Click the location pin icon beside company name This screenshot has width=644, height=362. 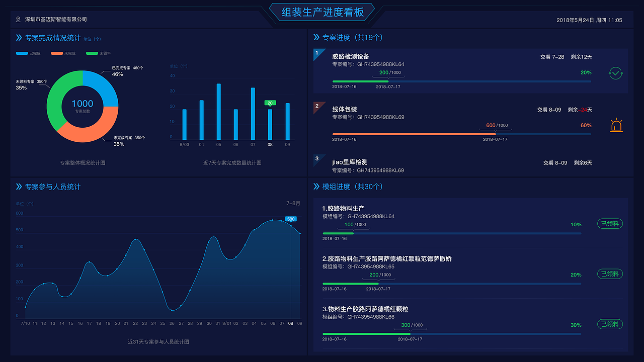(x=19, y=20)
